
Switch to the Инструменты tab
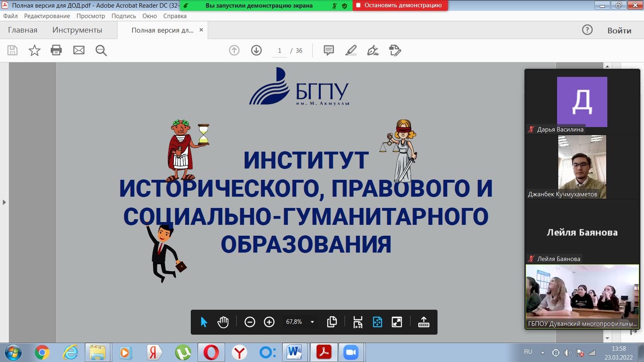click(77, 30)
